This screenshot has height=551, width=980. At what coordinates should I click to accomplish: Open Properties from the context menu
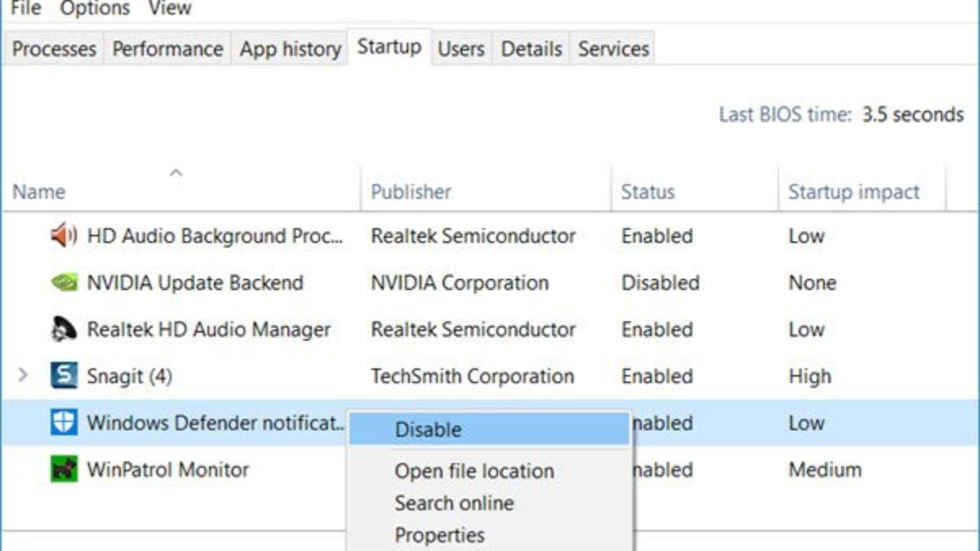(439, 535)
